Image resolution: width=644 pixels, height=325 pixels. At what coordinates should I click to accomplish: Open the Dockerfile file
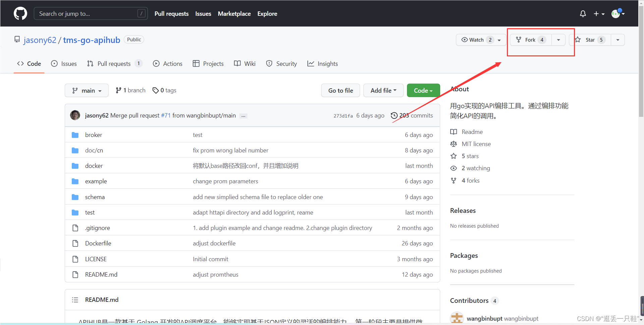point(98,243)
